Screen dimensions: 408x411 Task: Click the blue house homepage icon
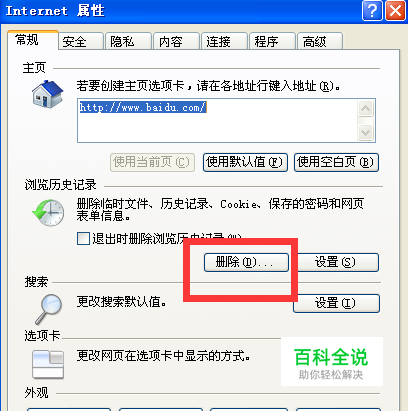(x=48, y=94)
